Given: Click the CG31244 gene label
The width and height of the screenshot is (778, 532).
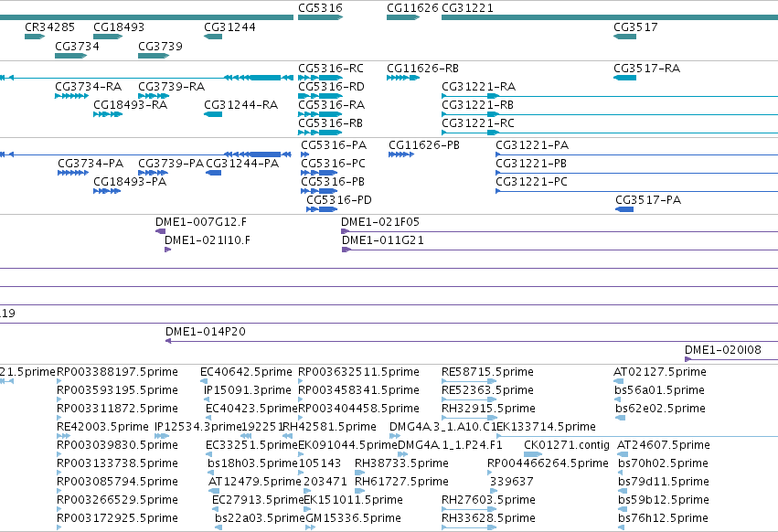Looking at the screenshot, I should coord(229,27).
